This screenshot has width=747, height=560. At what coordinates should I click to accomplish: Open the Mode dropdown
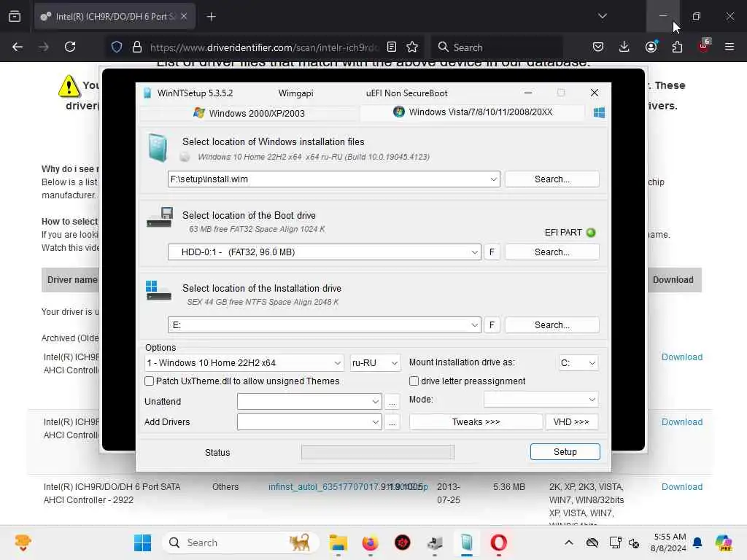(541, 400)
